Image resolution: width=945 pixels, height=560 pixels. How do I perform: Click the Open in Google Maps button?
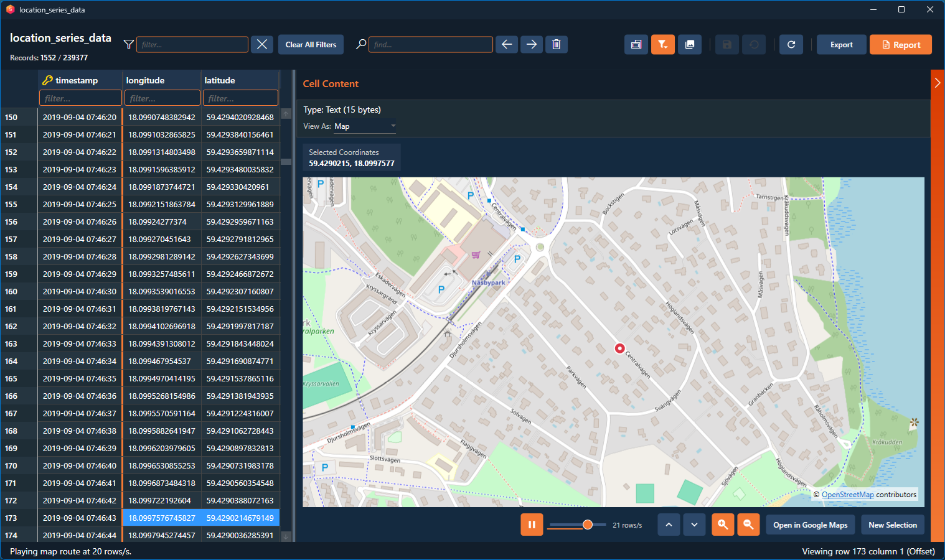point(811,525)
